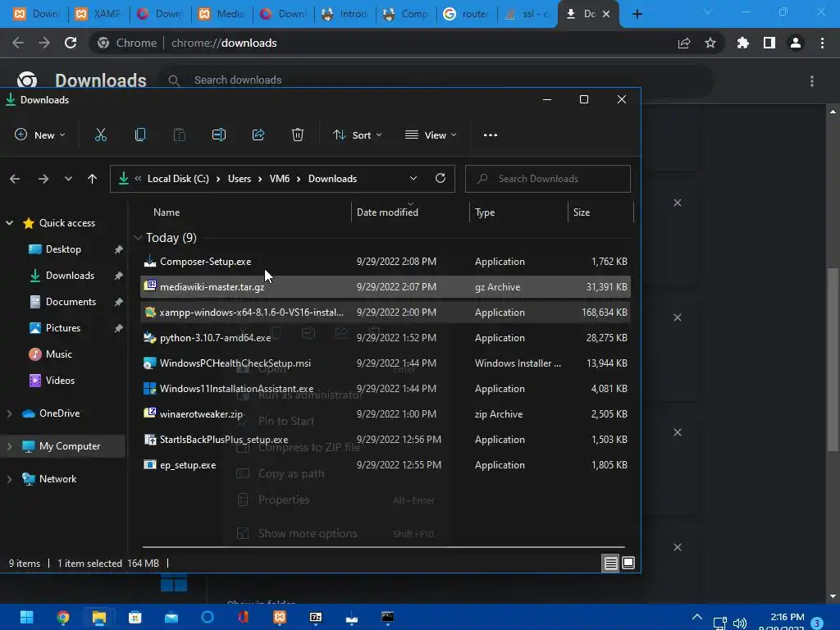This screenshot has height=630, width=840.
Task: Open Chrome Extensions puzzle icon
Action: (x=743, y=43)
